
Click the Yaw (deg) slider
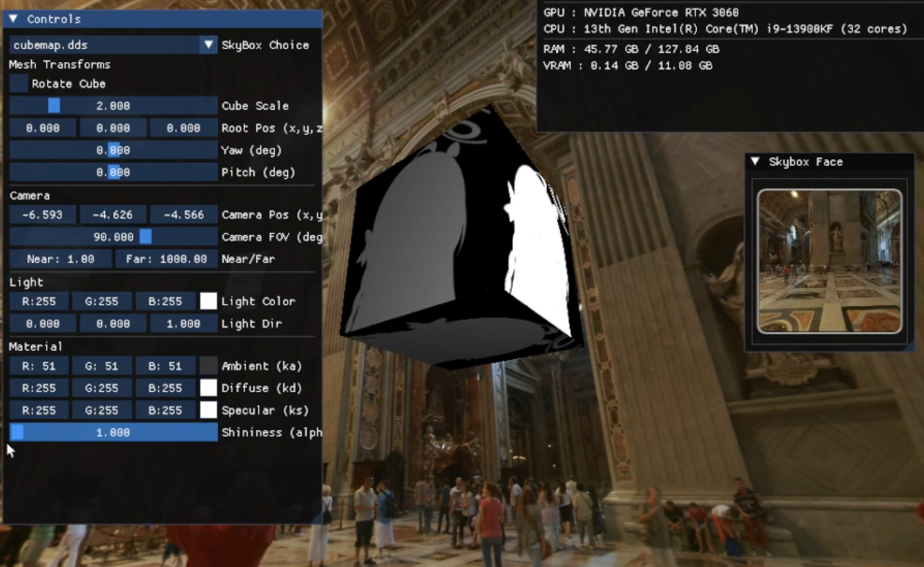point(113,150)
